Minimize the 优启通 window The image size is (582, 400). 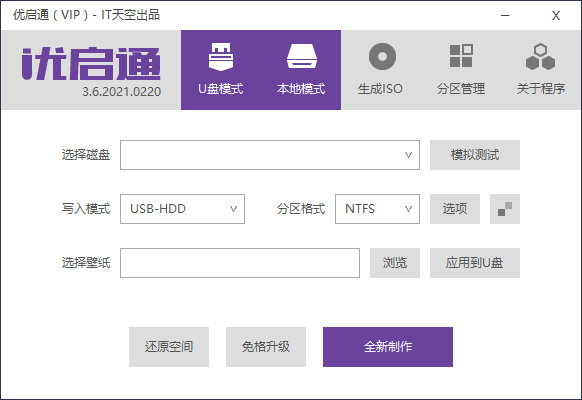(505, 15)
